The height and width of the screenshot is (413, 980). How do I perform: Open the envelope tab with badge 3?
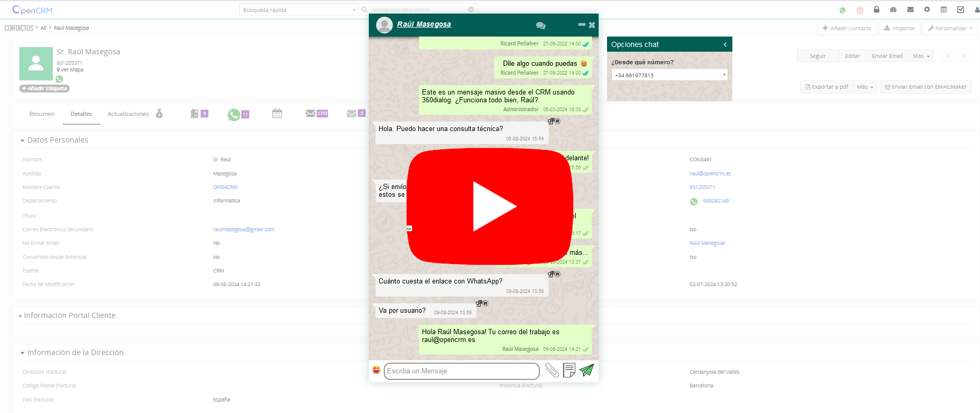356,113
